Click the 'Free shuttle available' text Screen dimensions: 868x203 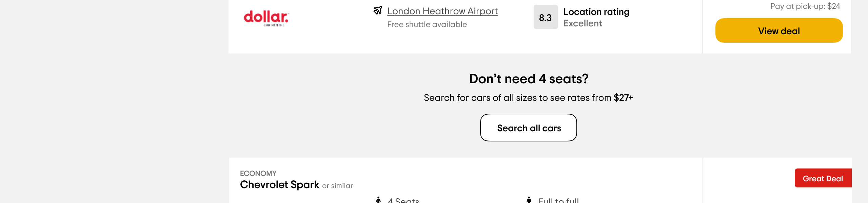(427, 24)
